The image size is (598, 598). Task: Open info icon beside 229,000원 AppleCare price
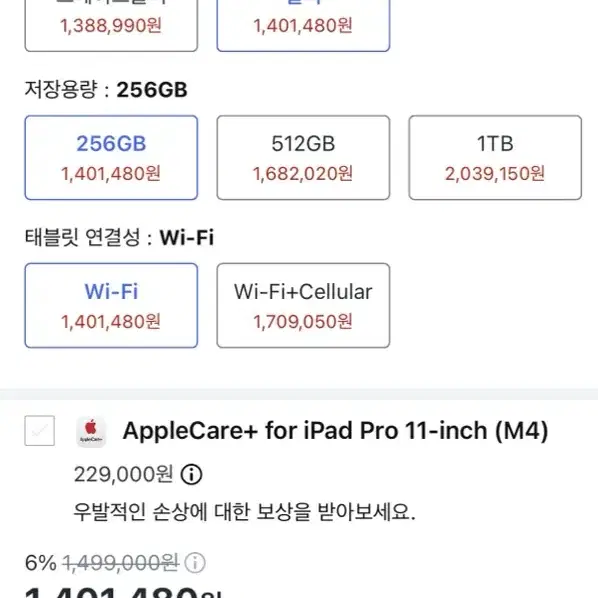[x=191, y=474]
